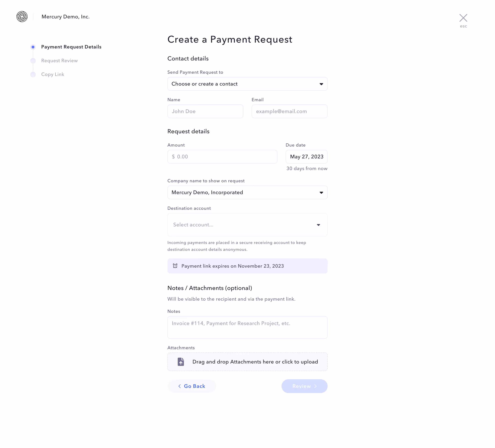Switch to the Copy Link step

53,74
